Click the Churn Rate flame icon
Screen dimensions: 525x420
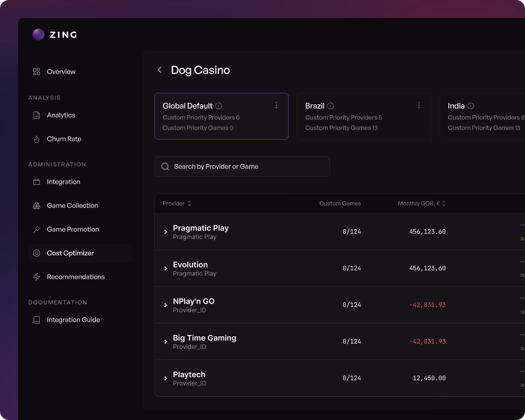36,139
